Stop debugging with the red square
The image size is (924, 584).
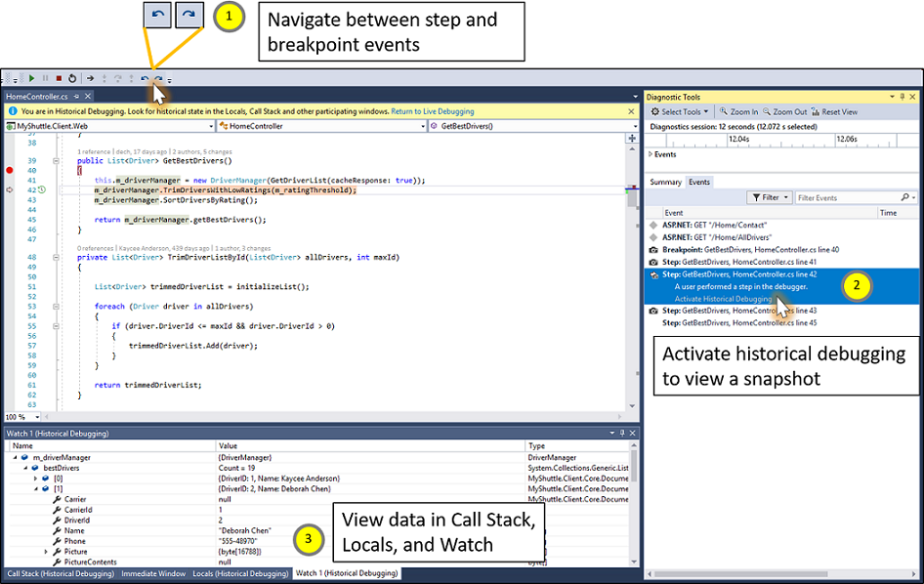click(x=59, y=78)
